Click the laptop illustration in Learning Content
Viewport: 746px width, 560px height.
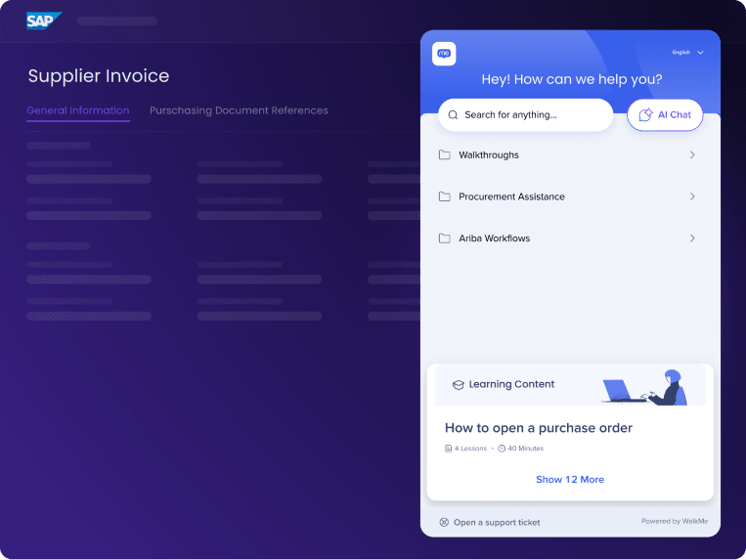(x=623, y=391)
